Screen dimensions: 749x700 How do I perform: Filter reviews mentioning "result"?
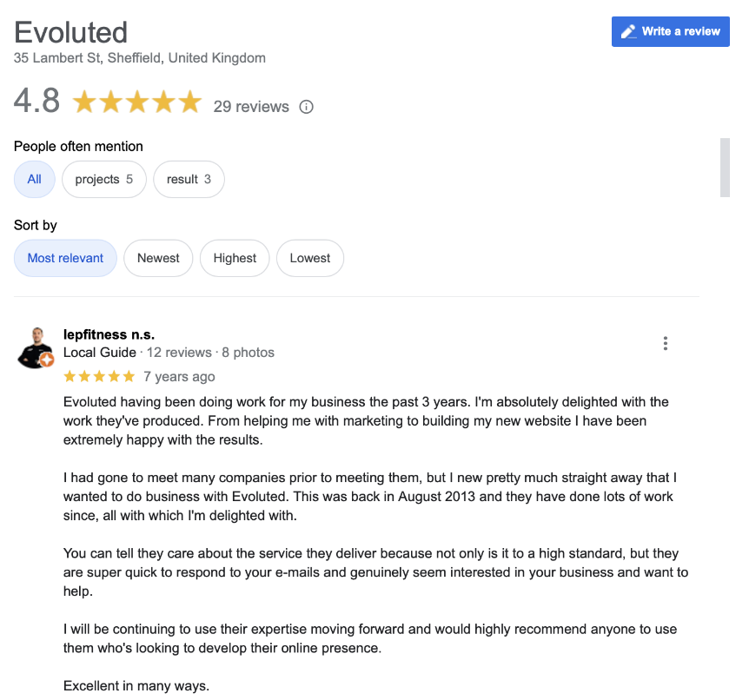point(189,180)
